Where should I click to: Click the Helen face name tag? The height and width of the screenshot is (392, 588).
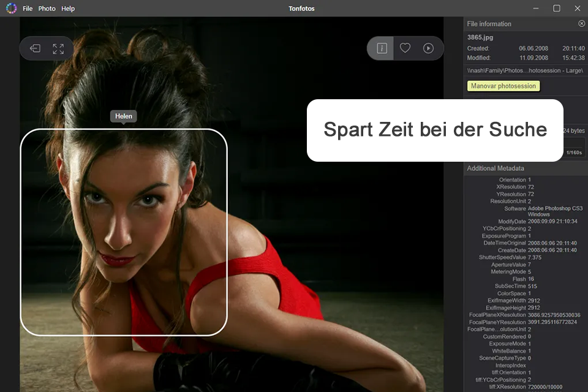coord(124,116)
